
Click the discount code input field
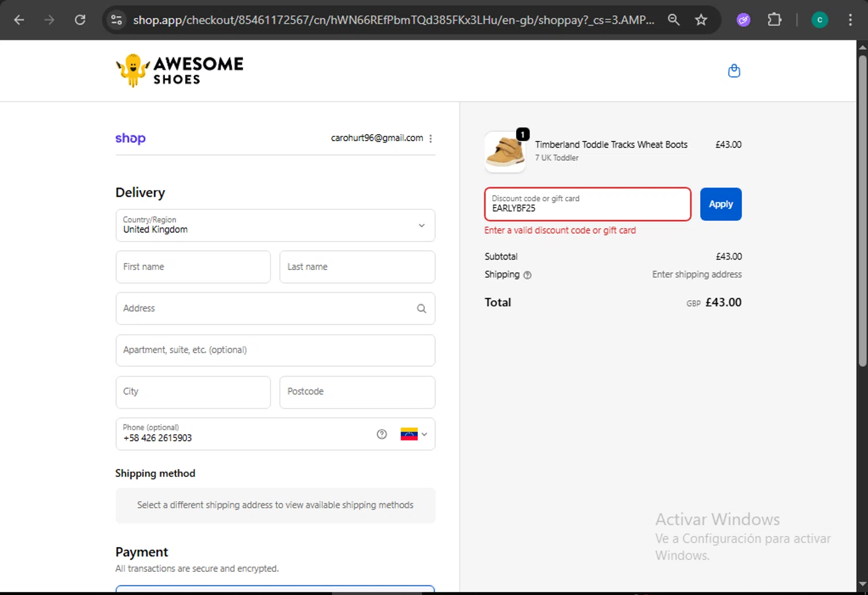click(x=588, y=204)
